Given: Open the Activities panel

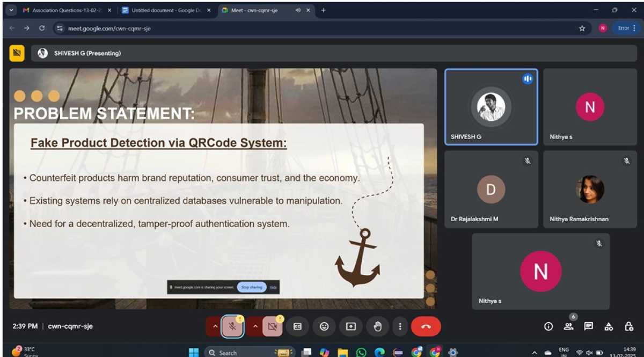Looking at the screenshot, I should (609, 326).
